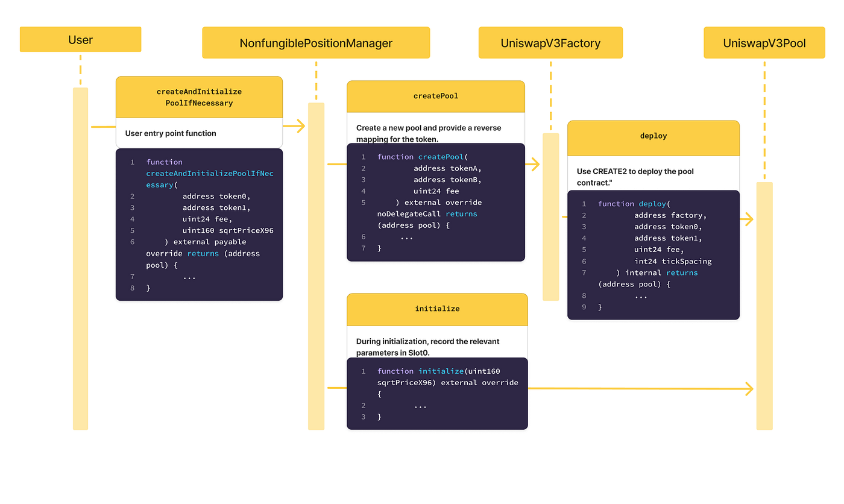
Task: Select "uint160 sqrtPriceX96" code line
Action: pyautogui.click(x=228, y=231)
